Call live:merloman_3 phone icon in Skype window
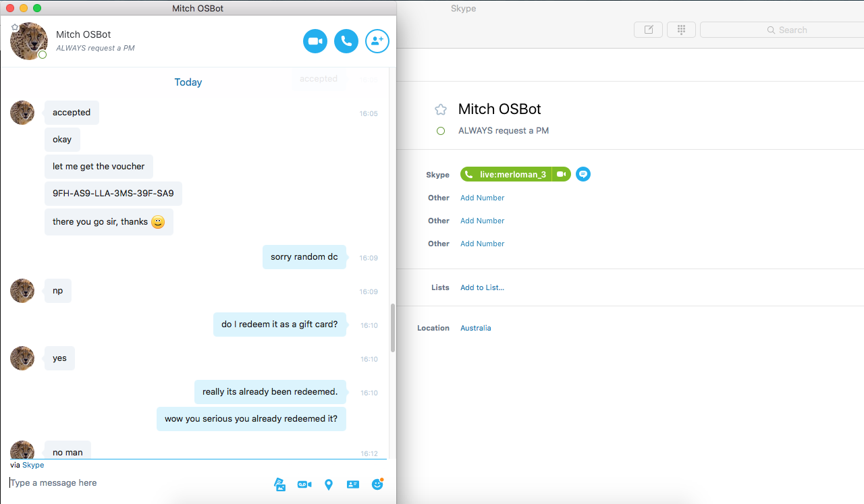This screenshot has width=864, height=504. [x=468, y=174]
